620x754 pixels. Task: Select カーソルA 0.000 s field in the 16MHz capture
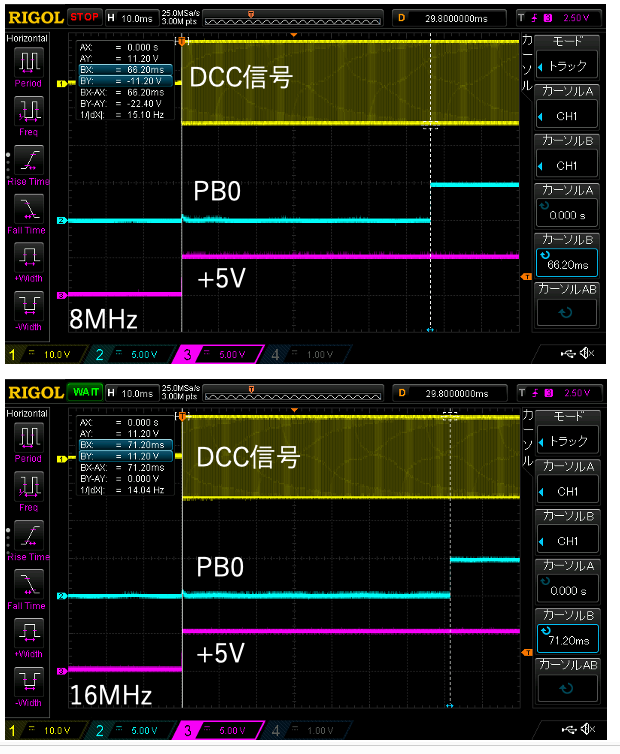pyautogui.click(x=568, y=589)
